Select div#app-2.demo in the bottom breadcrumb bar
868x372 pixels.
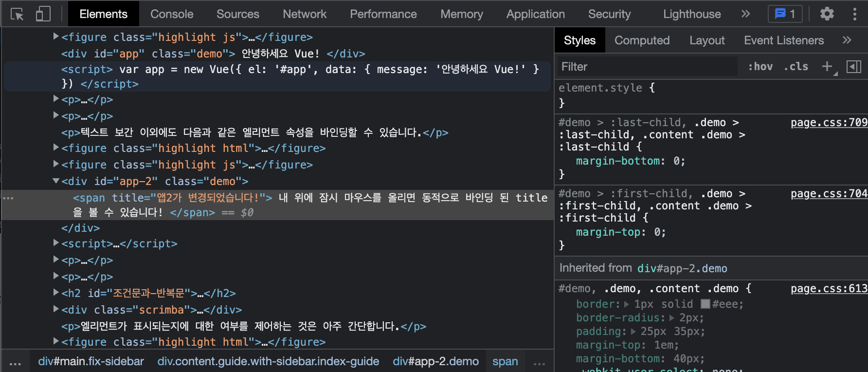coord(435,361)
